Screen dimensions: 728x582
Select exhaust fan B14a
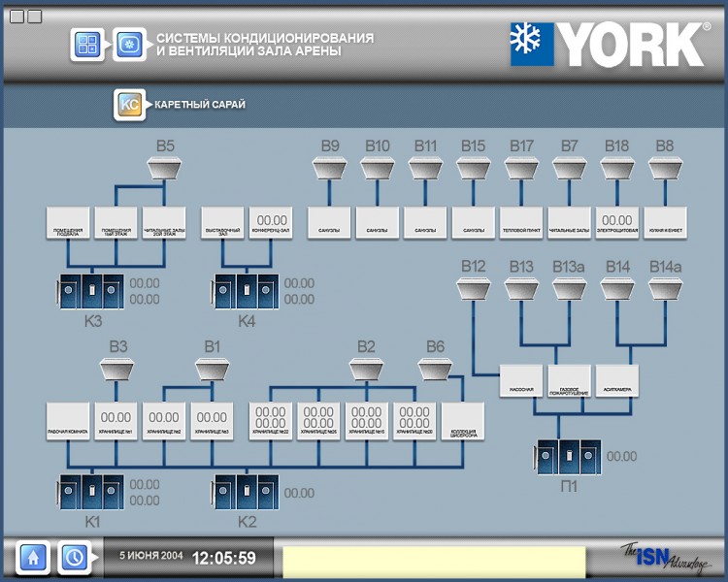[x=665, y=289]
